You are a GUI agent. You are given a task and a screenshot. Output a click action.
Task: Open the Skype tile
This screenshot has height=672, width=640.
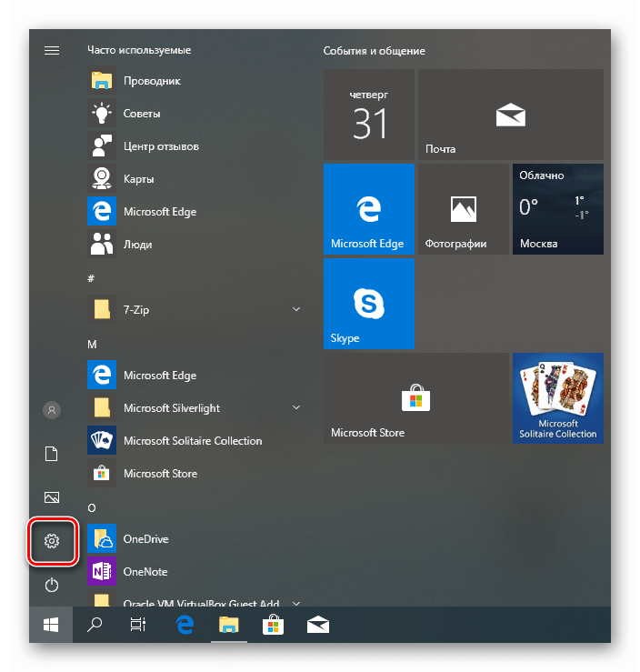(369, 304)
